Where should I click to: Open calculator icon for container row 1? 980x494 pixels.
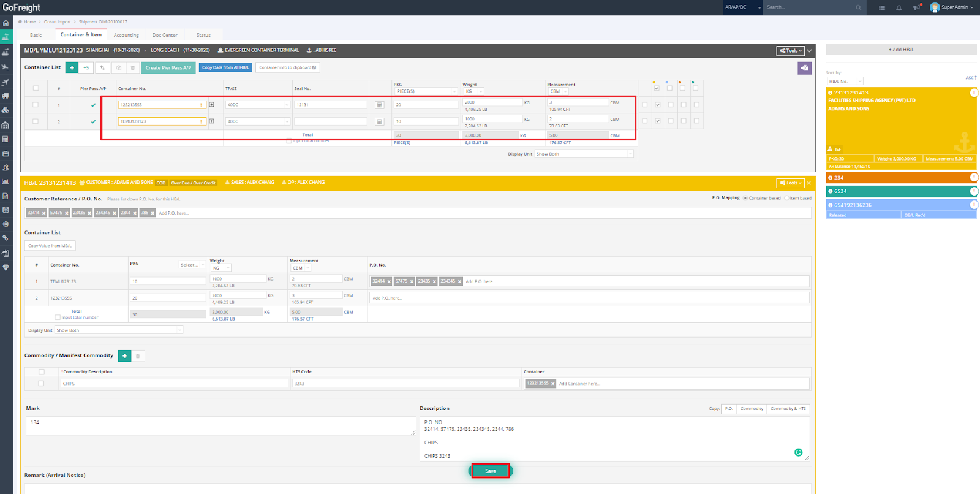click(379, 105)
